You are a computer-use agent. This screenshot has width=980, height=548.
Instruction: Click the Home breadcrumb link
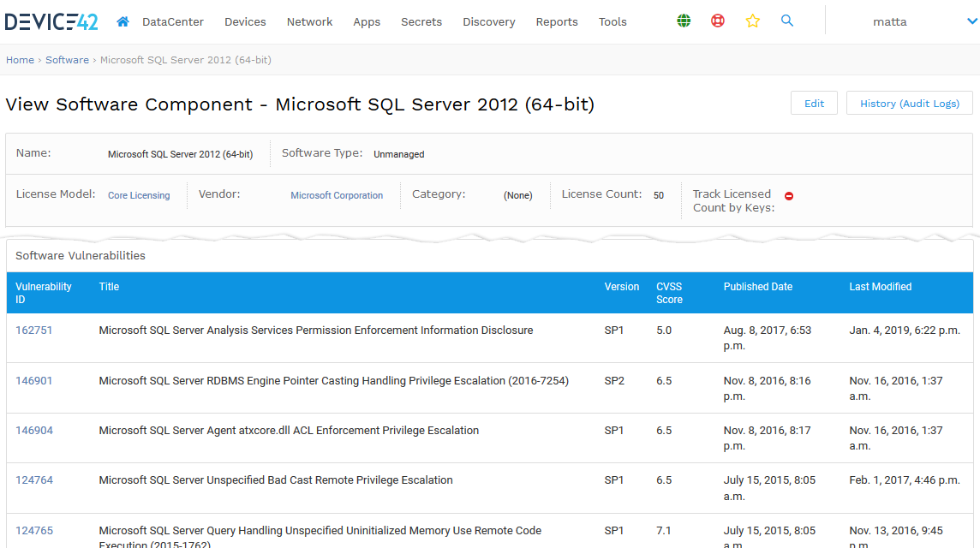(x=20, y=60)
